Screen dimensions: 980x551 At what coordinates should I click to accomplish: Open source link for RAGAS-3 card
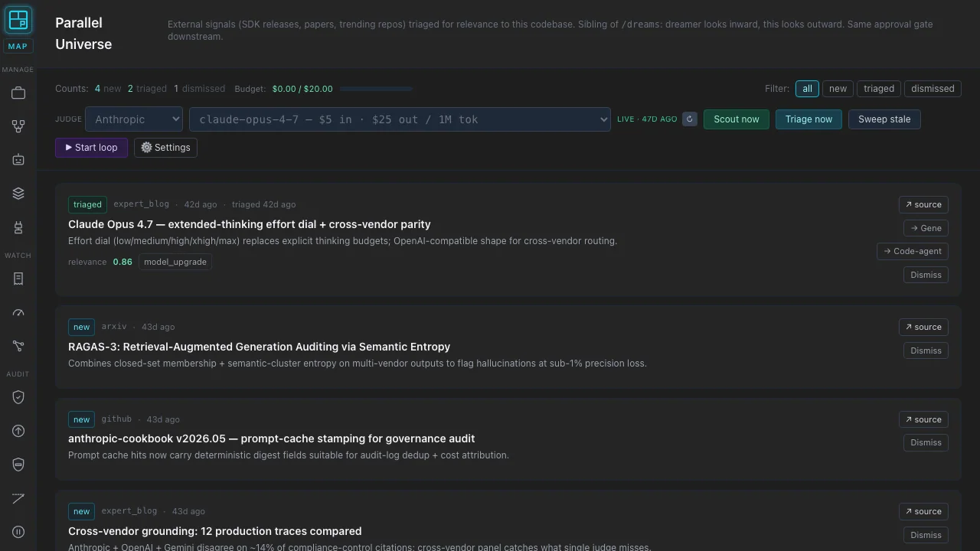click(x=923, y=327)
